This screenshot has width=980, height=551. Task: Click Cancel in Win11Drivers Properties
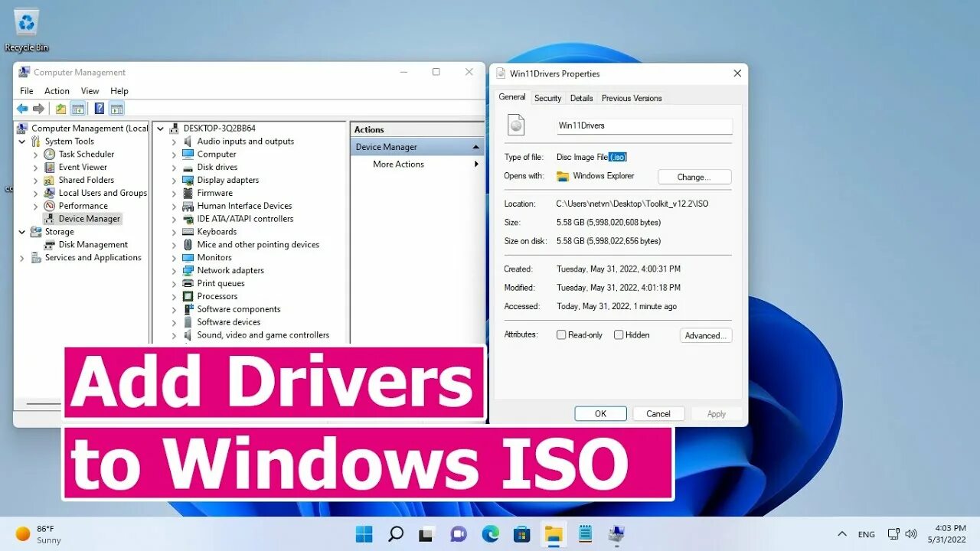coord(658,413)
